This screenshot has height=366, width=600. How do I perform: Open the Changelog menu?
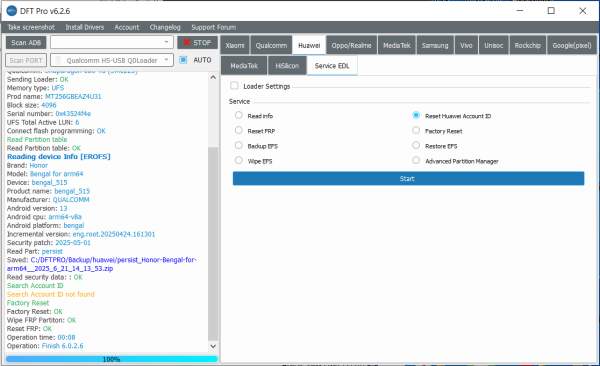(x=165, y=27)
